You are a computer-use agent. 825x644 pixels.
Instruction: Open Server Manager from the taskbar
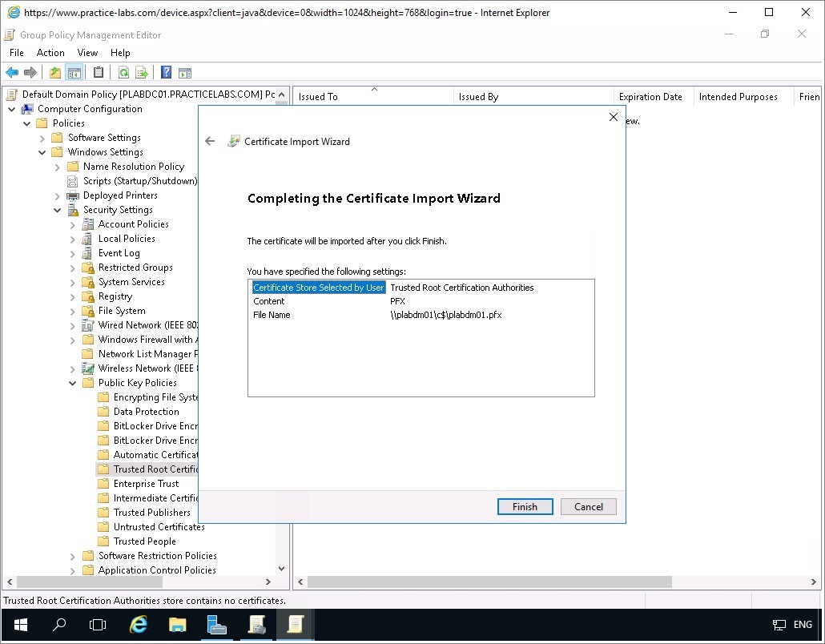coord(216,625)
